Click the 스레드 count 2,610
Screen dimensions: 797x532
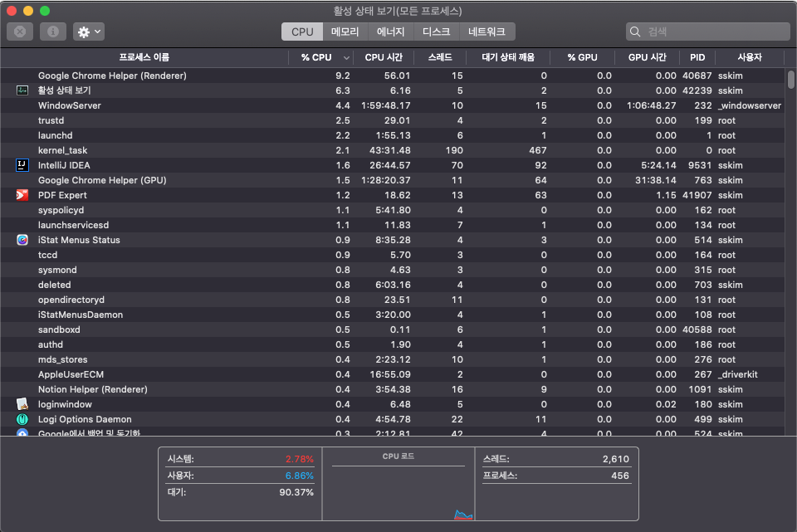(x=615, y=459)
